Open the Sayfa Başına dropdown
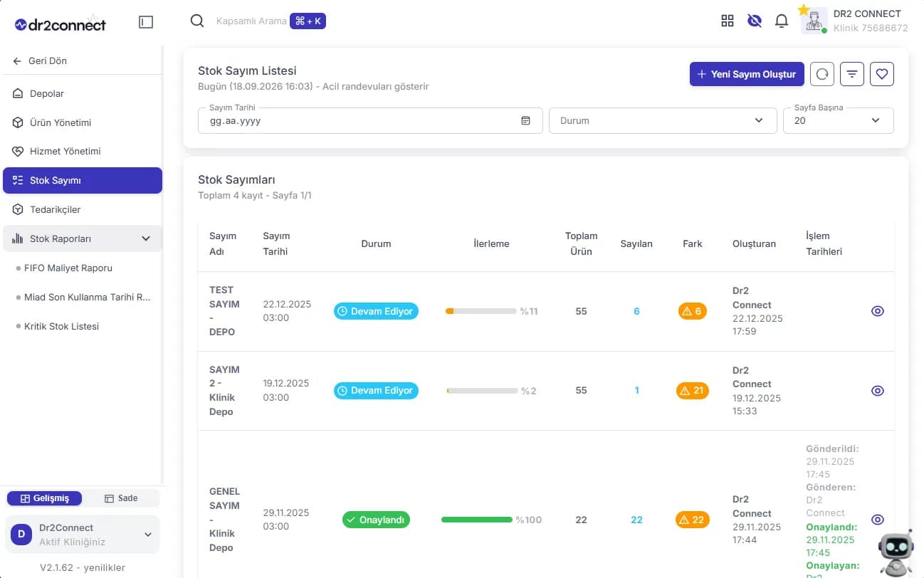The image size is (924, 578). click(839, 120)
